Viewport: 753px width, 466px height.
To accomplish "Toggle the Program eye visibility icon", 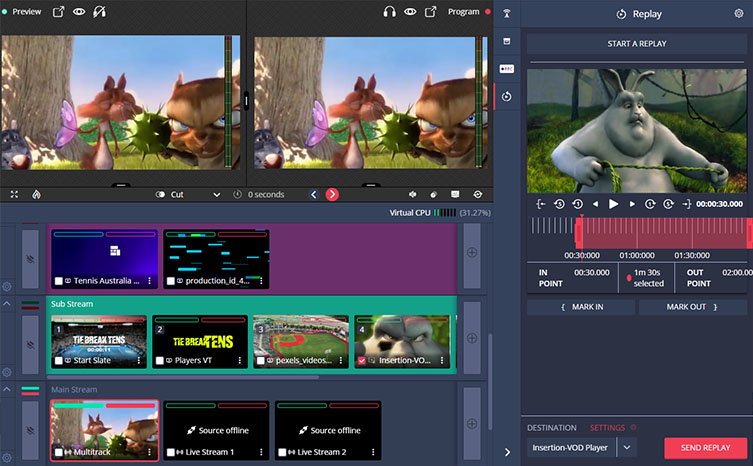I will [x=410, y=12].
